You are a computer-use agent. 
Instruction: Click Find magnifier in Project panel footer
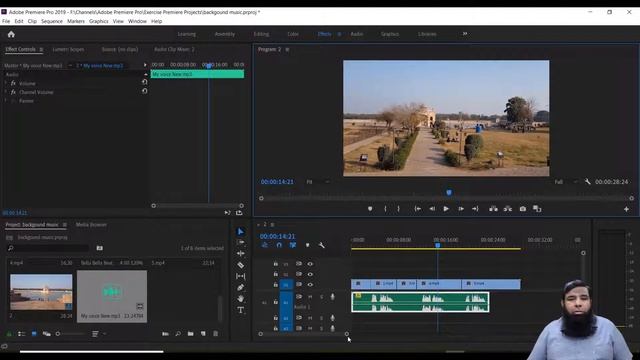point(178,333)
